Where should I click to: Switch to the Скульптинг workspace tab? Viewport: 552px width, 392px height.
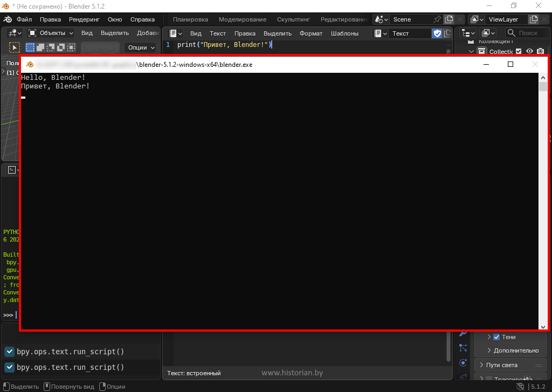[293, 19]
